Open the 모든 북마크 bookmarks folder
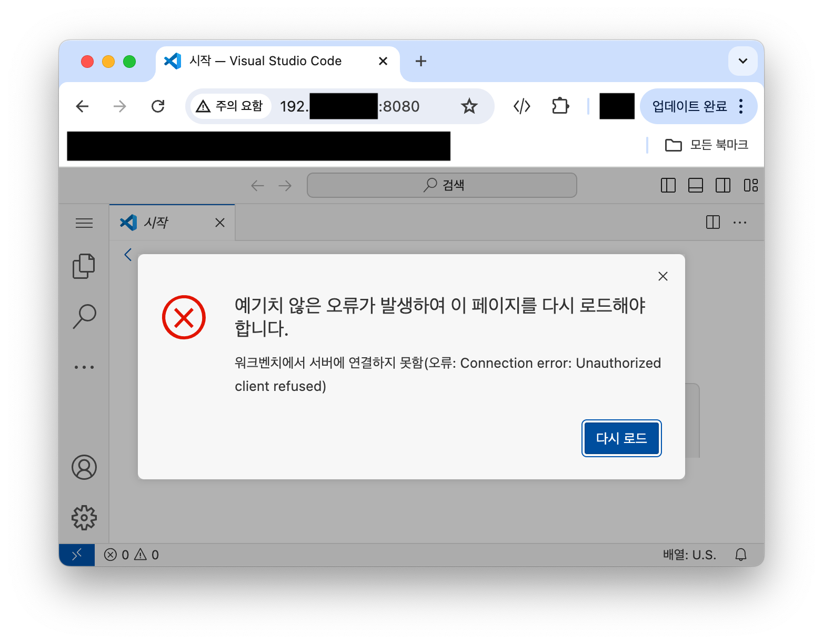Image resolution: width=823 pixels, height=644 pixels. [x=707, y=145]
